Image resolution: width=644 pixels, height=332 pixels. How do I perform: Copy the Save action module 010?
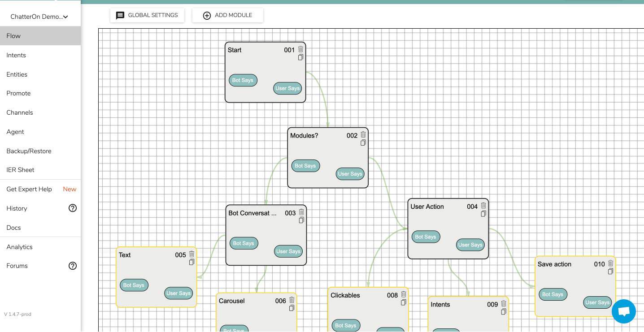(610, 272)
